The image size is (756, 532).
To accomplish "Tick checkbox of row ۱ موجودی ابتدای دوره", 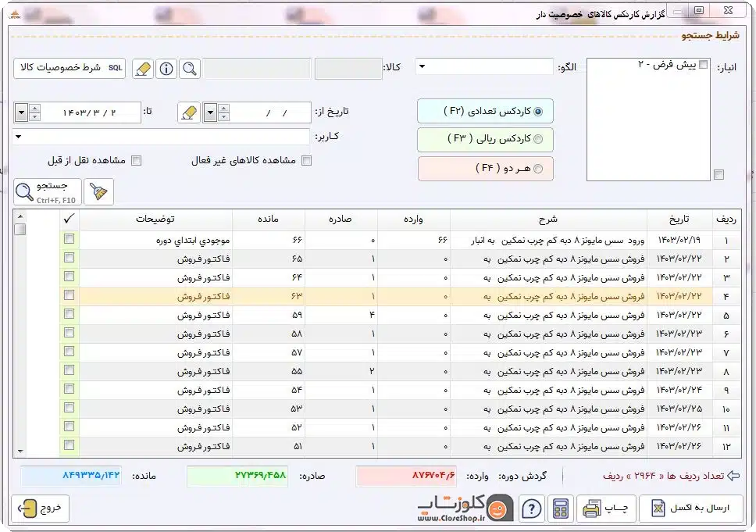I will click(x=69, y=239).
